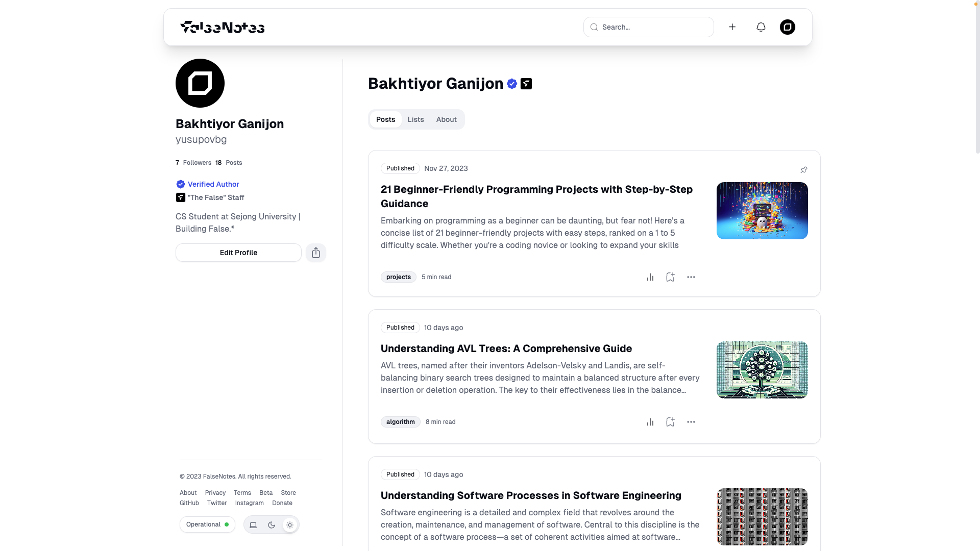
Task: Click the footer Privacy link
Action: point(215,493)
